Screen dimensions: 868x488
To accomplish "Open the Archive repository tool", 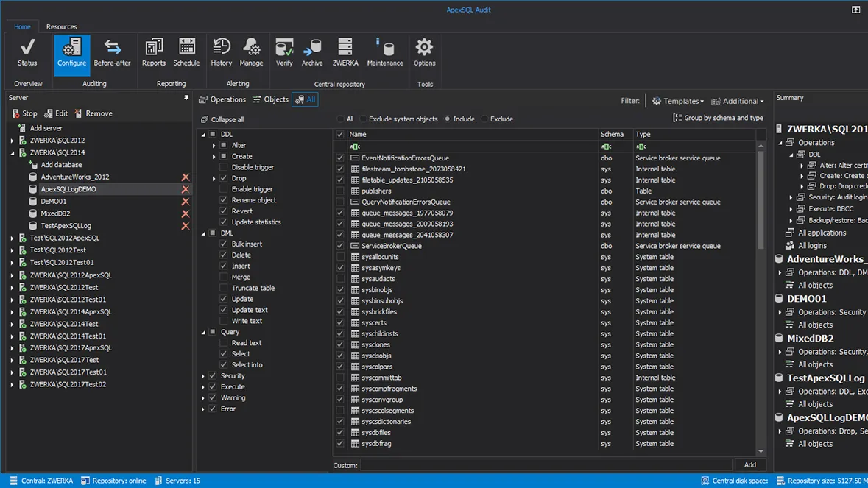I will [x=312, y=53].
